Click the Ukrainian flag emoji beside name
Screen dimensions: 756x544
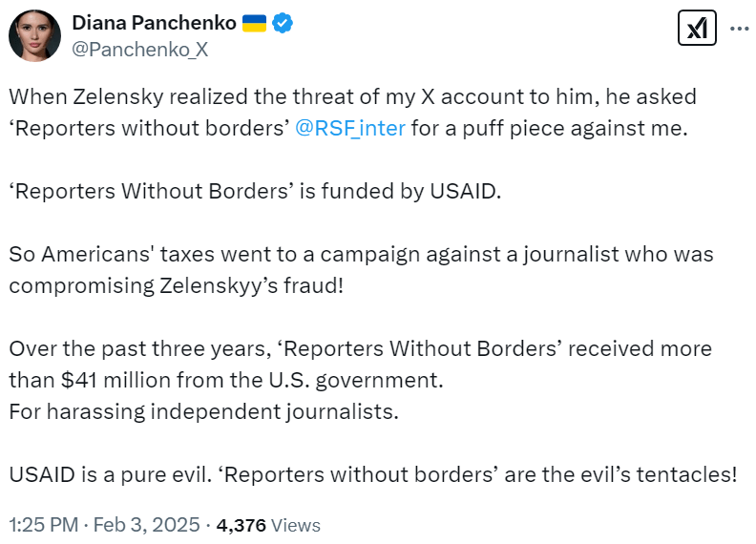click(254, 24)
